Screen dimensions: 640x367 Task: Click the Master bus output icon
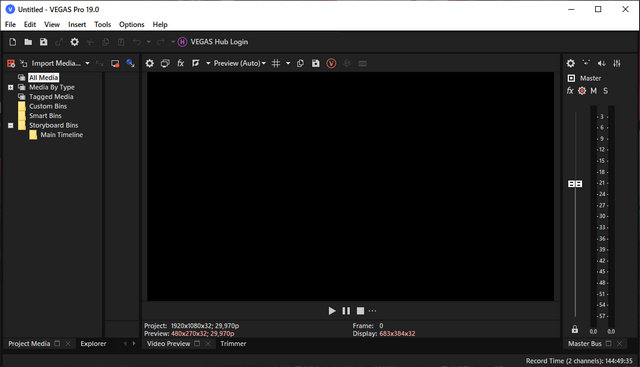pos(571,78)
